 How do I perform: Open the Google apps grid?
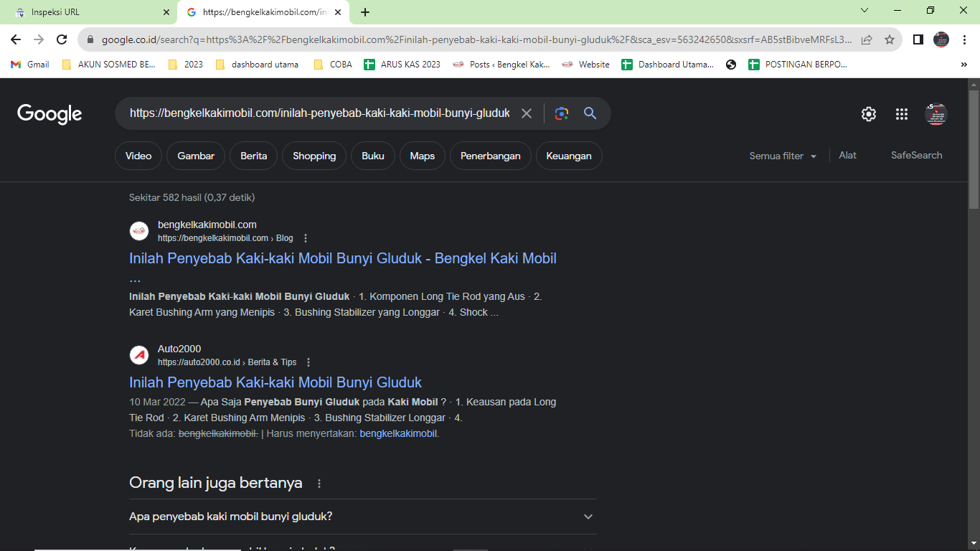click(902, 114)
